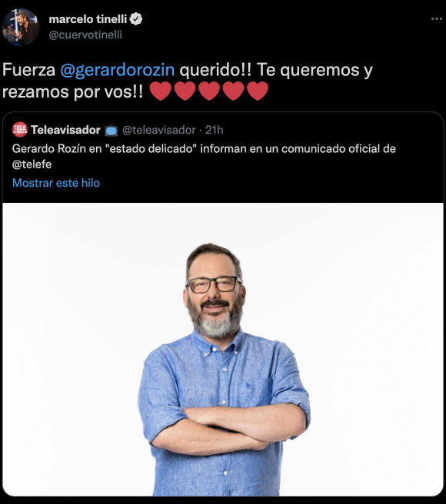Open the @telefe mention in quoted tweet
Image resolution: width=446 pixels, height=504 pixels.
click(32, 164)
